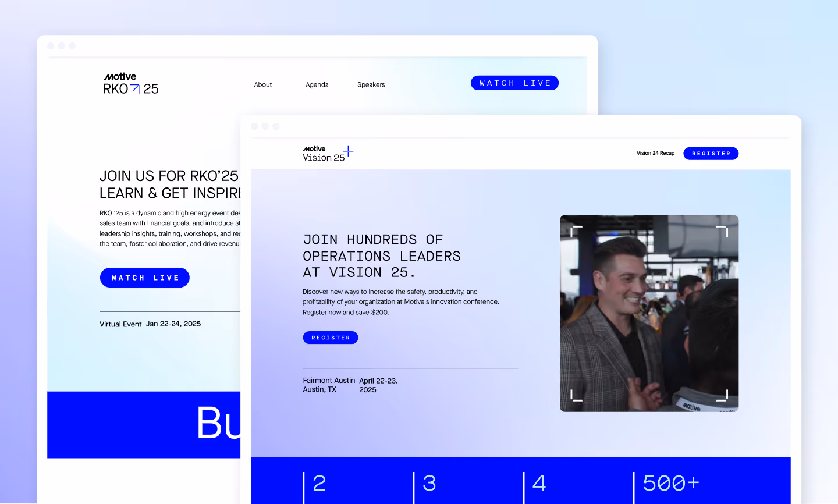Open the Vision 24 Recap link
The width and height of the screenshot is (838, 504).
point(655,154)
